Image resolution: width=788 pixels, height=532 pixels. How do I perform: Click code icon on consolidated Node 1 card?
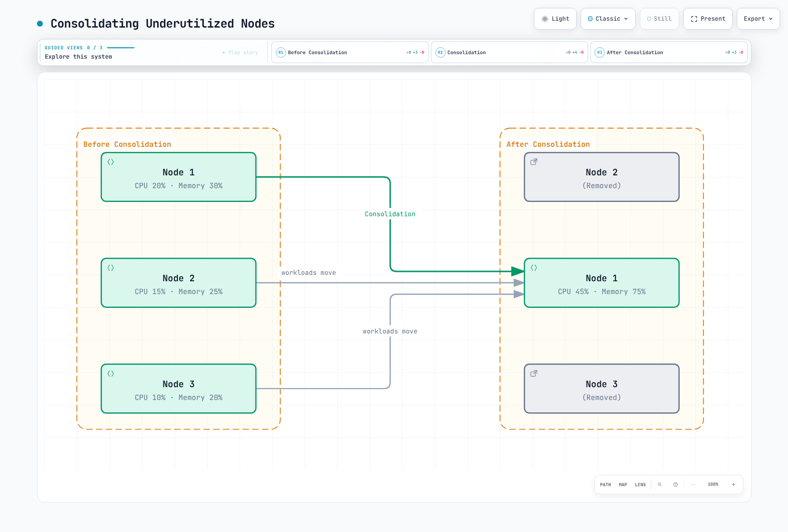[x=534, y=268]
